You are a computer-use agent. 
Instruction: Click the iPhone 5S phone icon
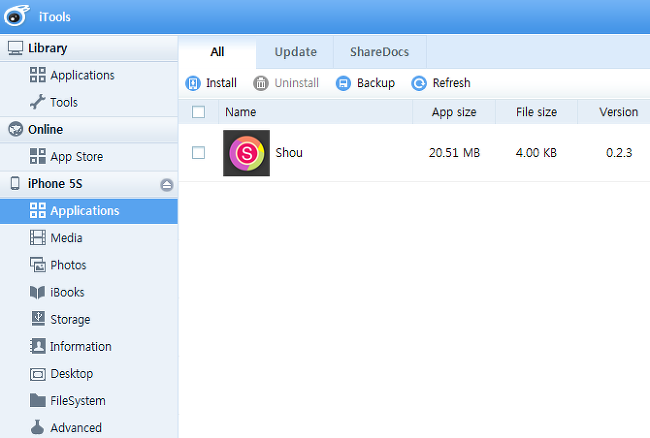(15, 183)
